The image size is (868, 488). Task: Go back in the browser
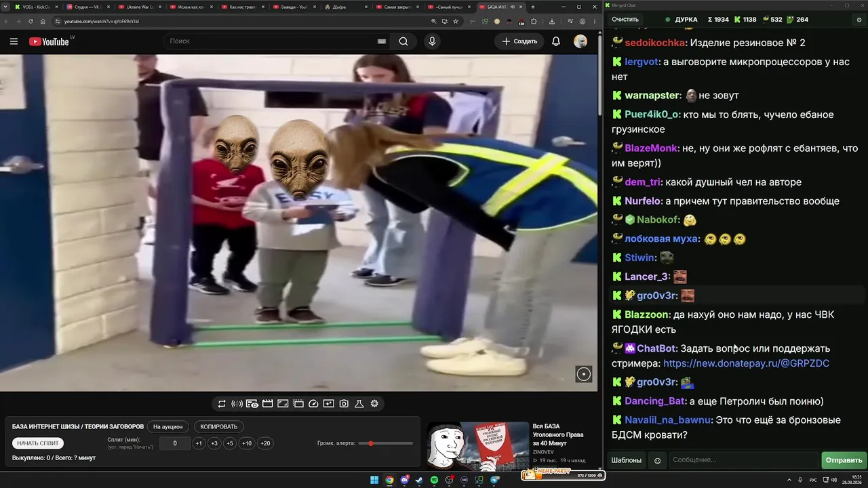(x=7, y=21)
